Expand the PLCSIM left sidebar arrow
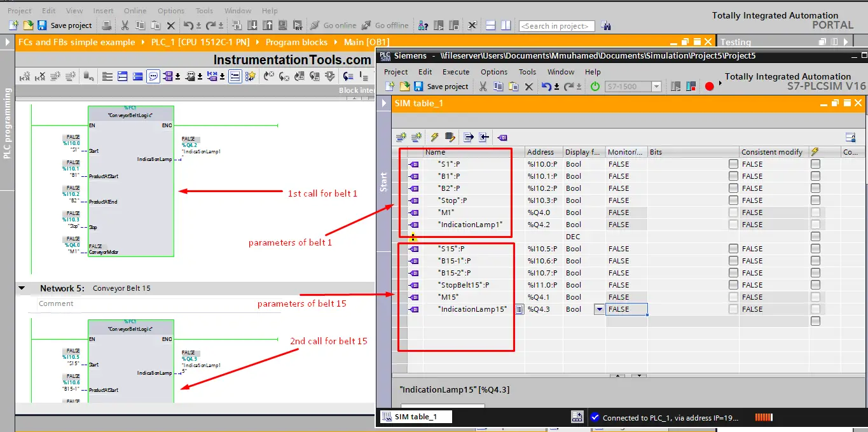The height and width of the screenshot is (432, 868). click(383, 103)
